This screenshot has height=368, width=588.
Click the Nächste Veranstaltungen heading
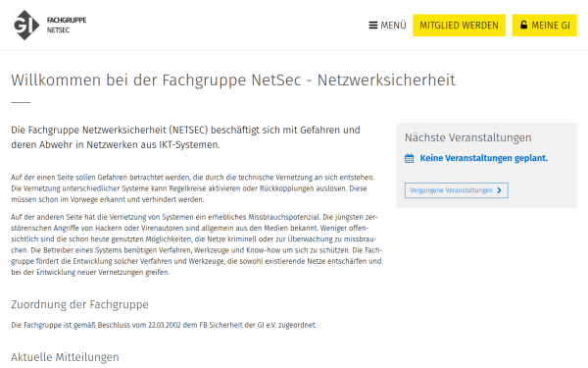[467, 137]
